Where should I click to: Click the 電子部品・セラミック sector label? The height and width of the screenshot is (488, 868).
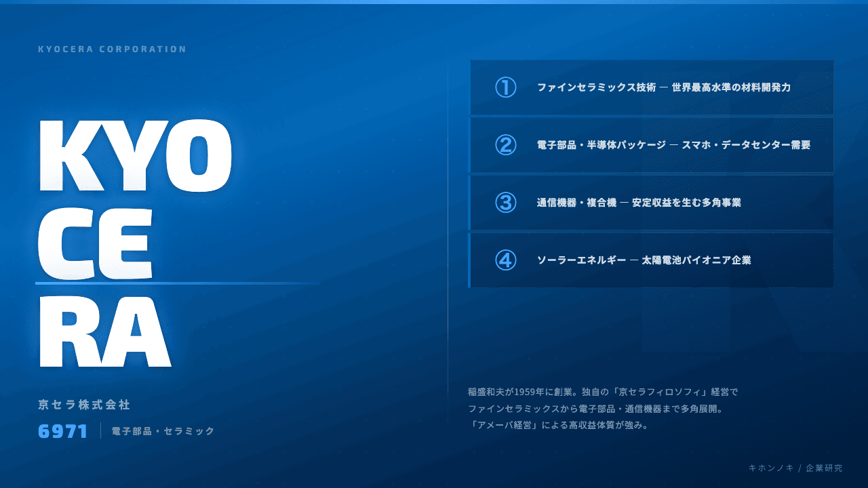point(163,431)
